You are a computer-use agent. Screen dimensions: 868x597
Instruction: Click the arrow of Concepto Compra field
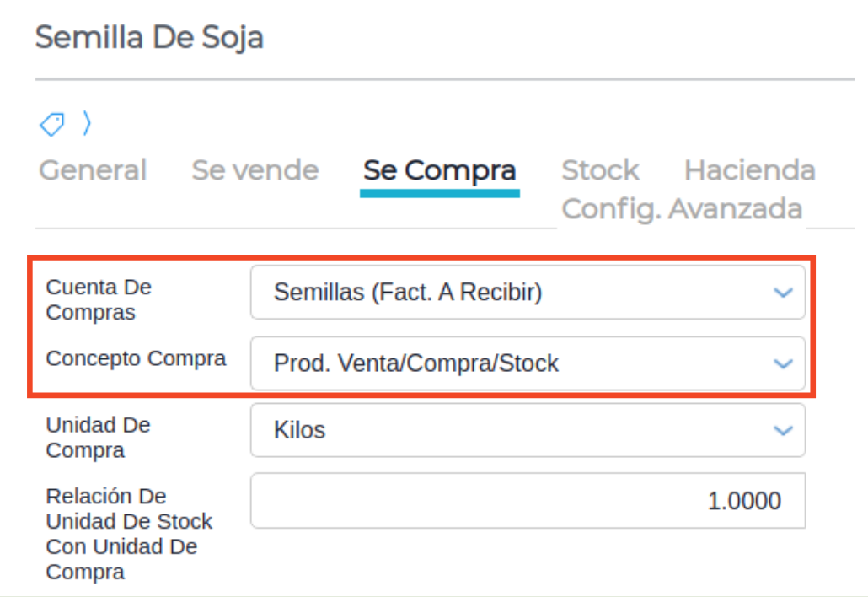coord(783,363)
